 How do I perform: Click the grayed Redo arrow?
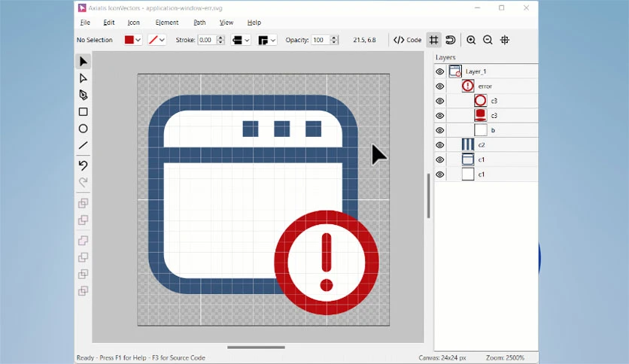pyautogui.click(x=83, y=183)
